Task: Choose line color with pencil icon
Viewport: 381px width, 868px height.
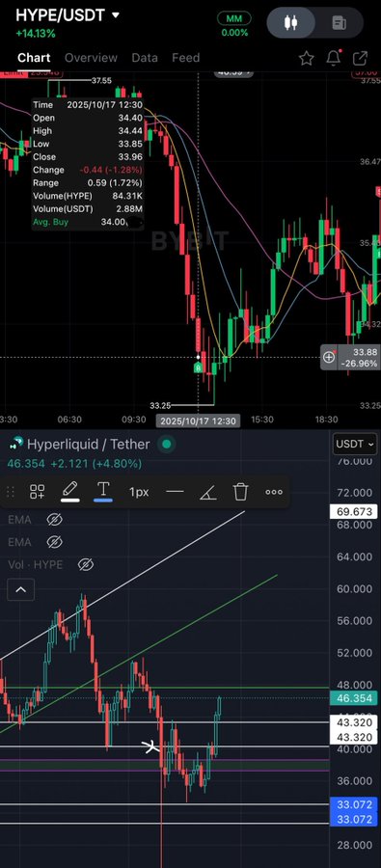Action: click(69, 491)
